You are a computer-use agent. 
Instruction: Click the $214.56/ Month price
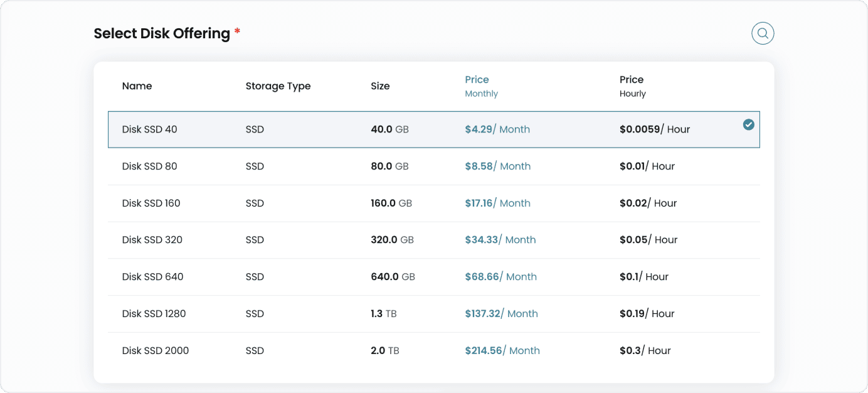click(x=502, y=351)
